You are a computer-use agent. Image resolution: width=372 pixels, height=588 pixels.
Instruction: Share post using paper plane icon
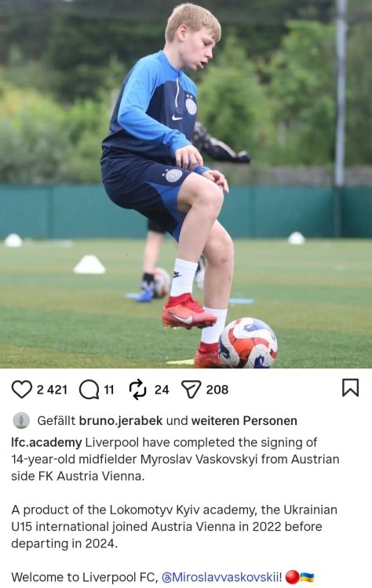[x=191, y=389]
